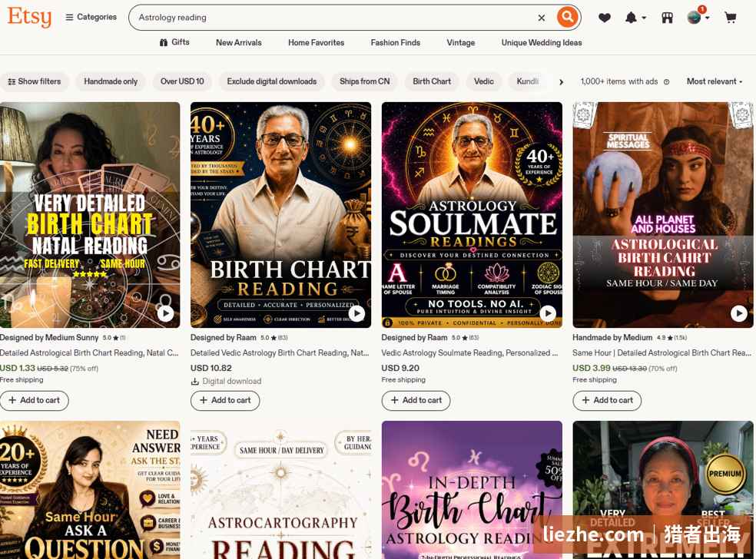
Task: Add USD 3.99 listing to cart
Action: tap(607, 401)
